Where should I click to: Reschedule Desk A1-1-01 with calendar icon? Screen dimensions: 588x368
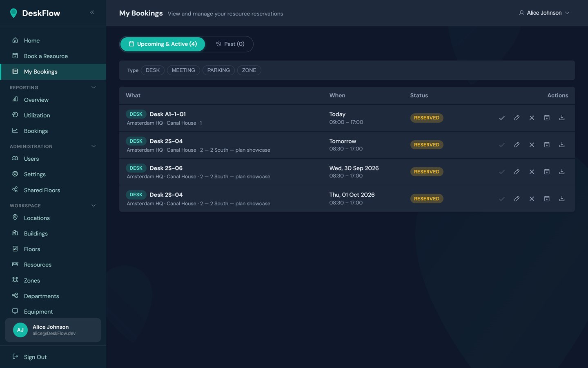click(547, 118)
